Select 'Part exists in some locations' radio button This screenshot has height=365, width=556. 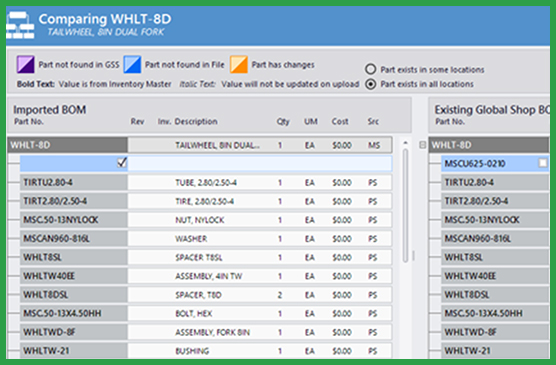tap(371, 69)
